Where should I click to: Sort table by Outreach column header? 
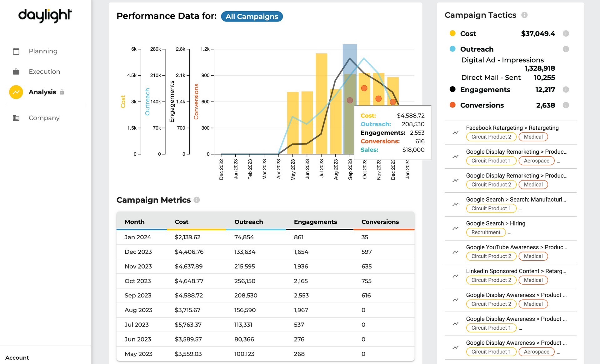tap(249, 222)
